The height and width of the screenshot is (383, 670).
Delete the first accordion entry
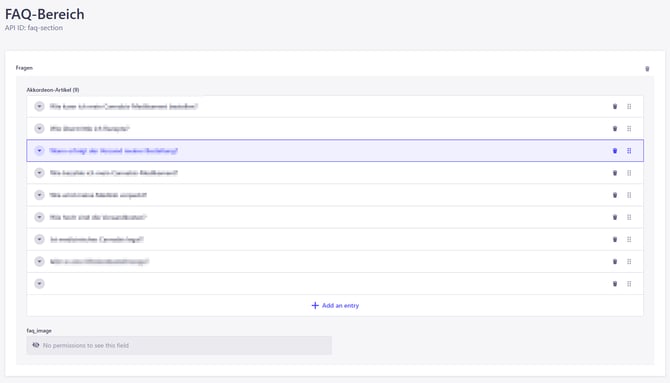(615, 106)
